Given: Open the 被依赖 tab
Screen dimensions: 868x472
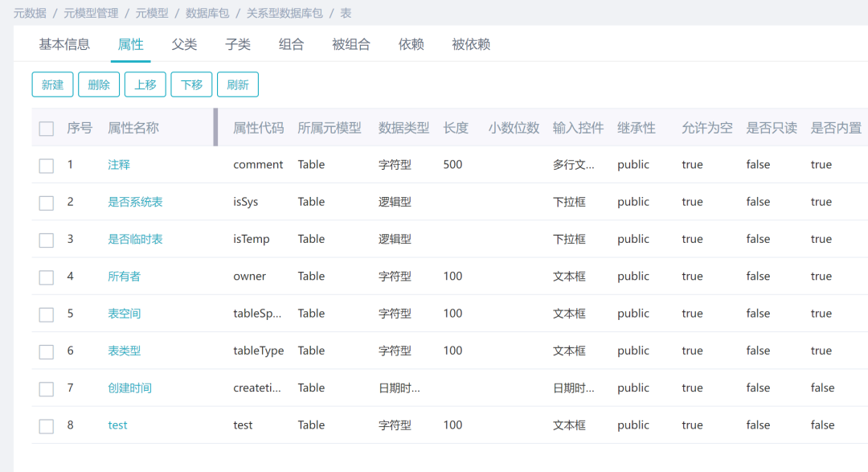Looking at the screenshot, I should (x=471, y=44).
